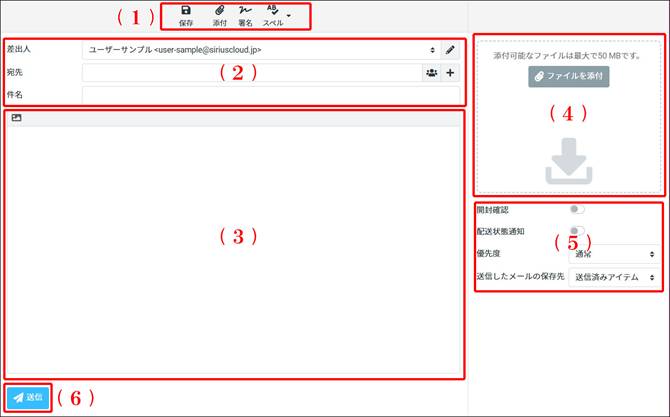Click the file drop zone download arrow
Image resolution: width=670 pixels, height=417 pixels.
[569, 161]
